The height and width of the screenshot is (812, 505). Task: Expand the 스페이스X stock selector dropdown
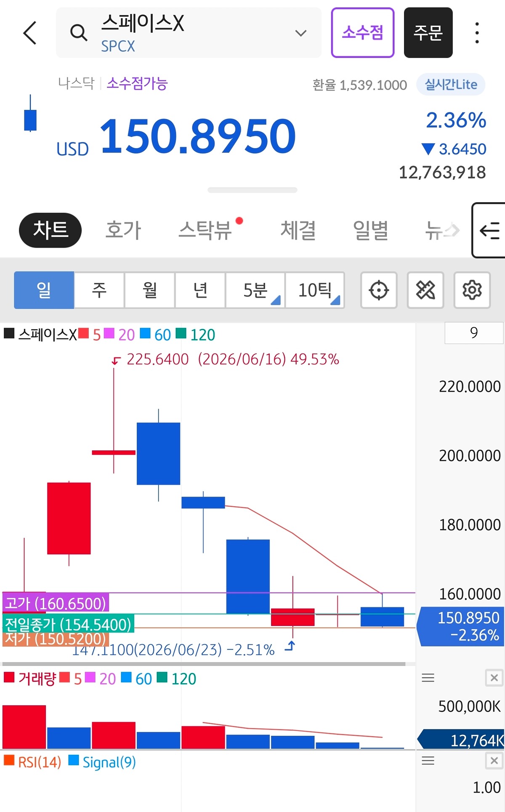(300, 33)
